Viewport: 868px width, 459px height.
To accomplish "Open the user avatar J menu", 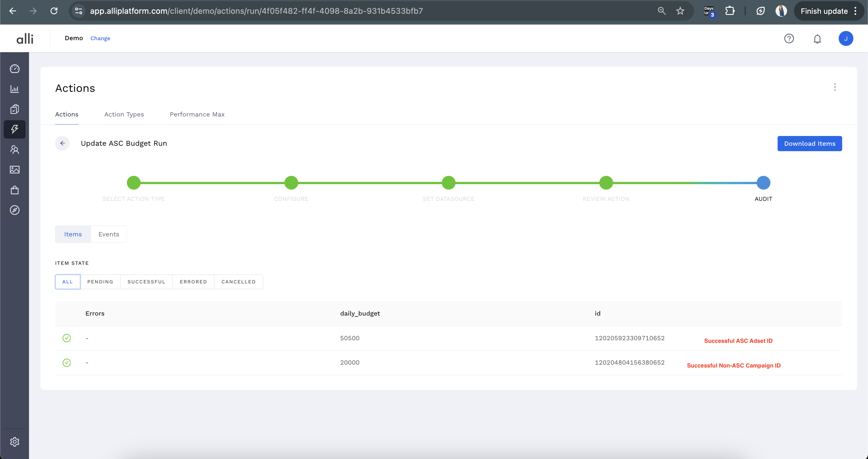I will point(845,39).
